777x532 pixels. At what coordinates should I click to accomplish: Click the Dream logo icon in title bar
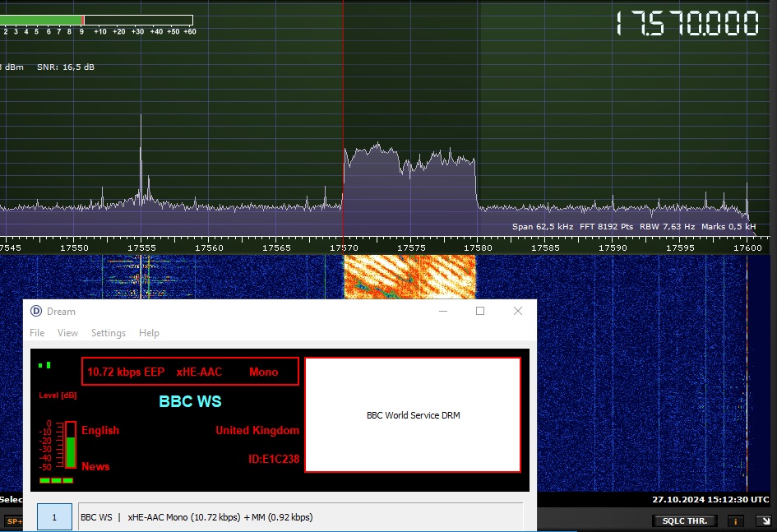[36, 311]
